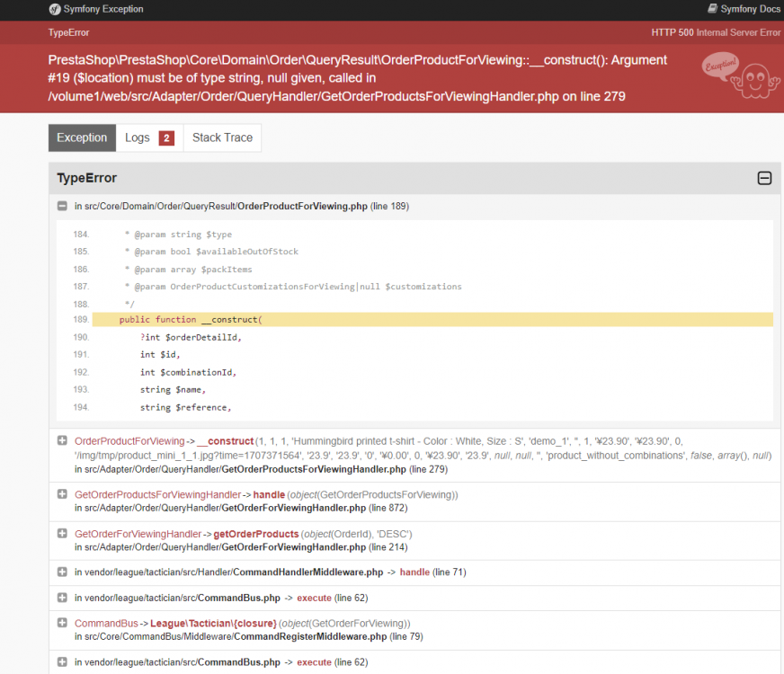This screenshot has width=784, height=674.
Task: Open the Logs tab
Action: (149, 137)
